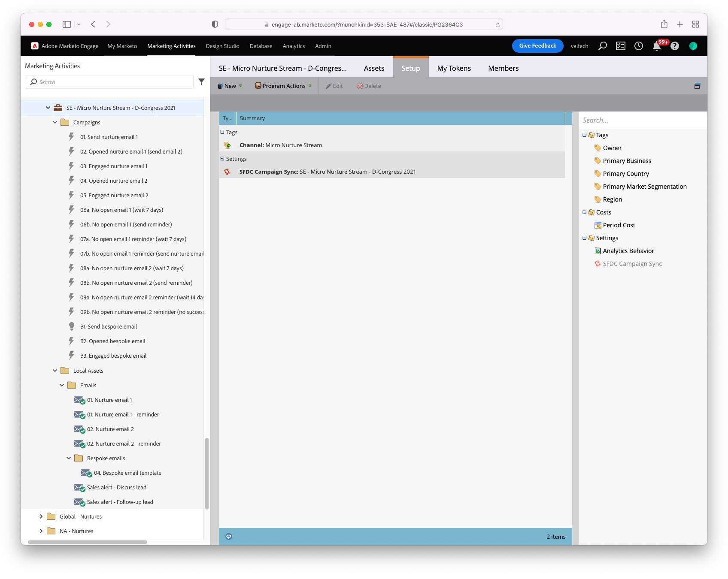Open Safari sidebar dropdown arrow
The height and width of the screenshot is (579, 728).
click(79, 24)
